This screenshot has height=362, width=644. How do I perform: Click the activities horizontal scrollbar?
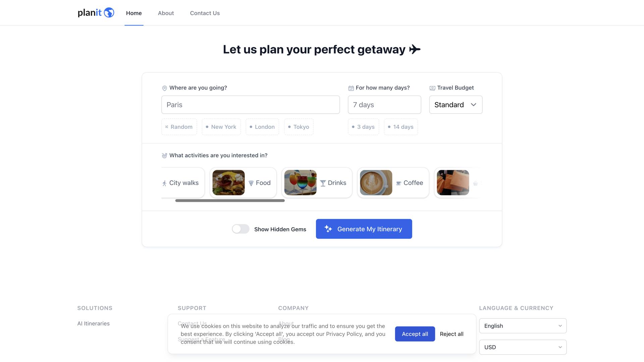230,200
